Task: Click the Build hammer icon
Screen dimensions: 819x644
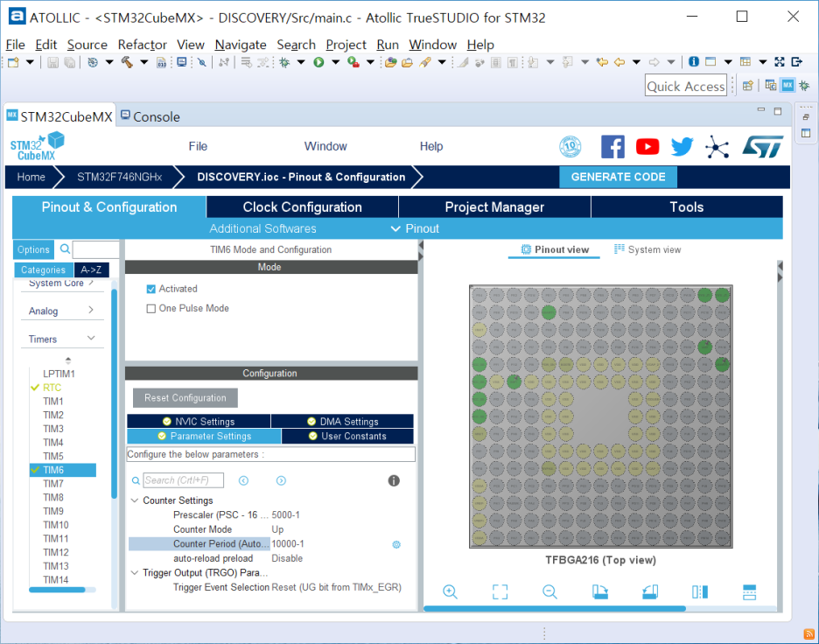Action: tap(127, 62)
